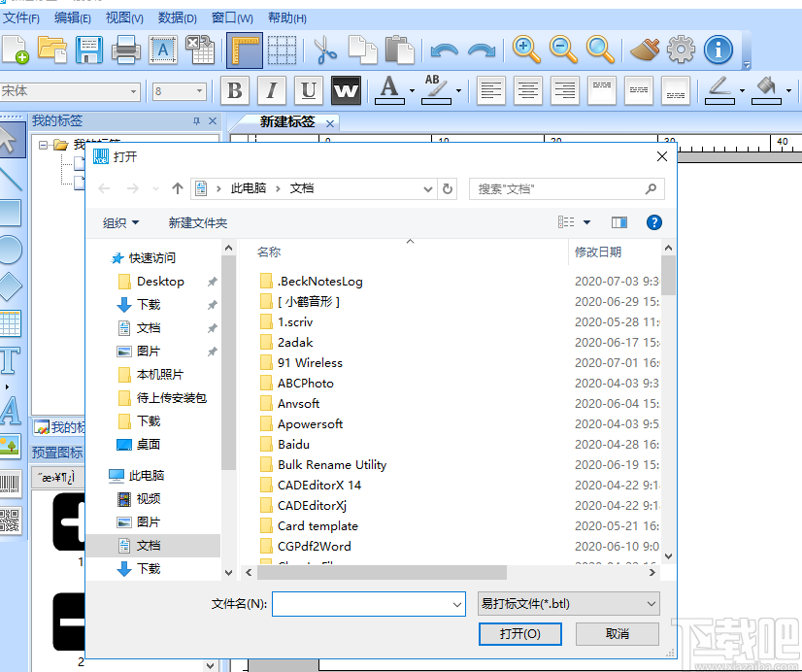
Task: Open font color dropdown arrow
Action: [x=413, y=91]
